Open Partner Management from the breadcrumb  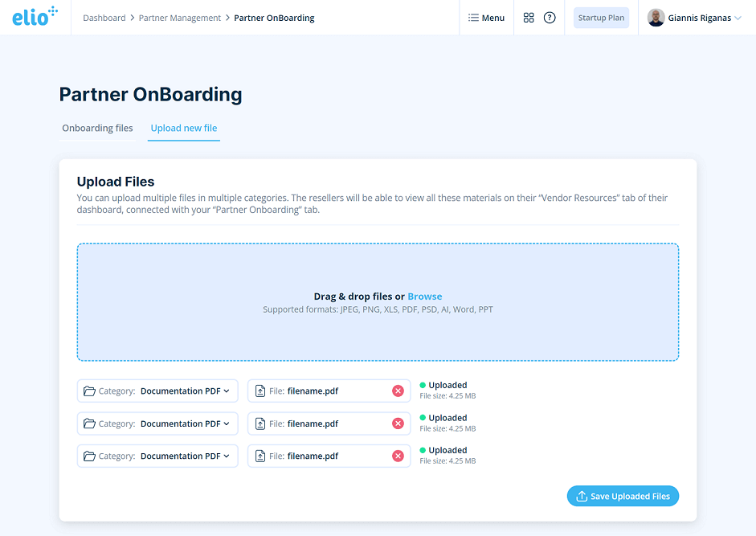[x=179, y=17]
